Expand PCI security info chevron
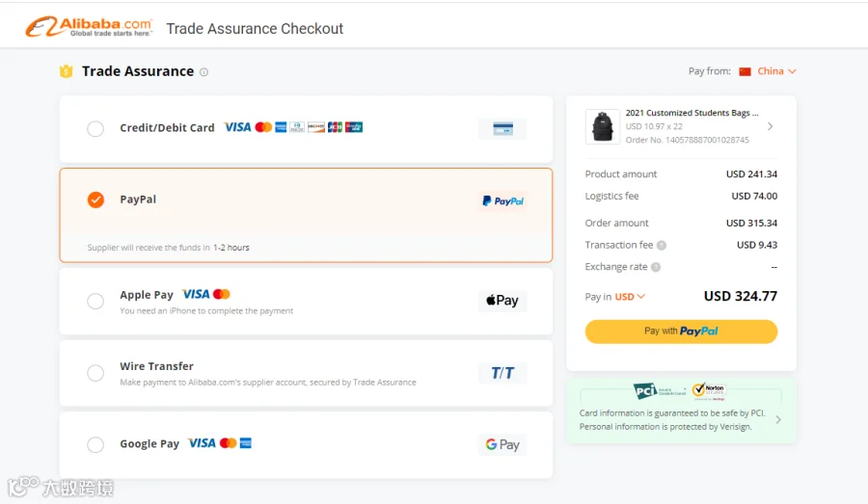 [x=778, y=420]
